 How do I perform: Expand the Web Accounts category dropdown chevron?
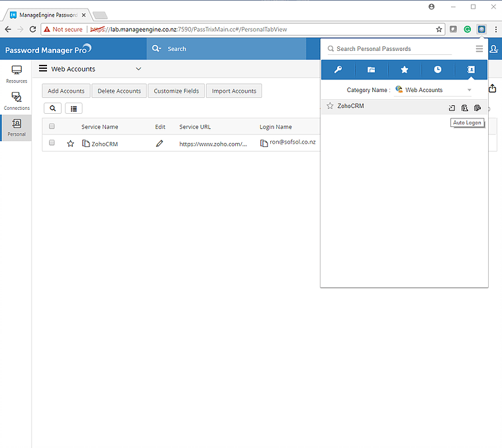(138, 69)
